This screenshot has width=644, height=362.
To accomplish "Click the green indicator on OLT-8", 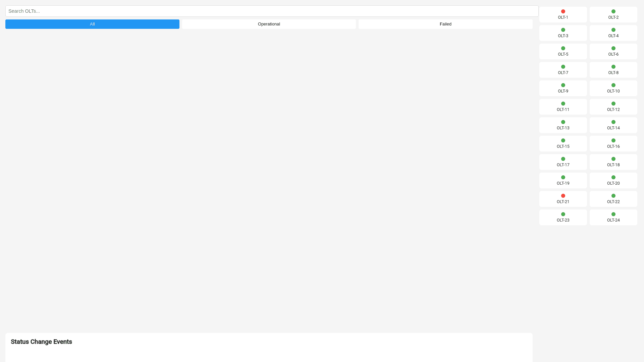I will coord(613,67).
